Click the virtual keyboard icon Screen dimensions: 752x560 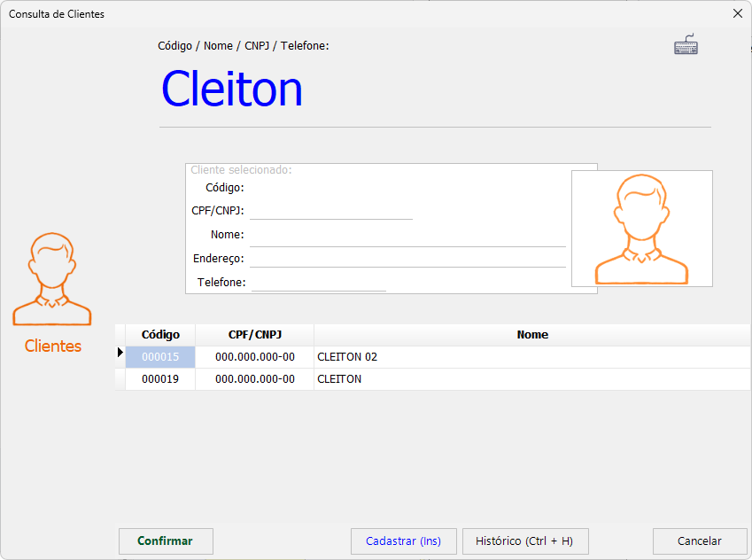coord(686,45)
